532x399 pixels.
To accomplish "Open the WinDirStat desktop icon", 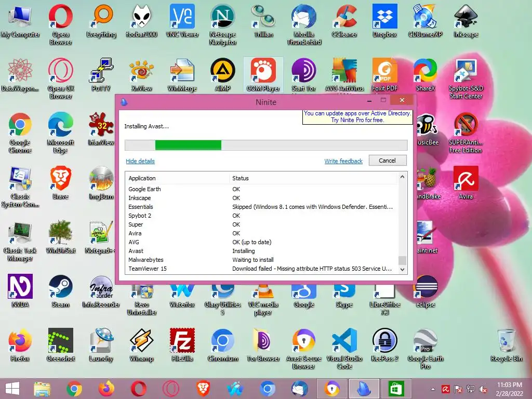I will (60, 237).
